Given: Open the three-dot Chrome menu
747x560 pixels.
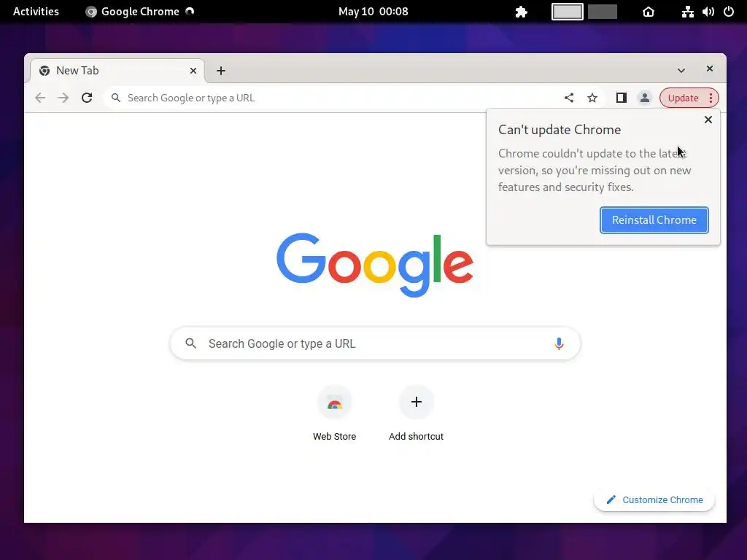Looking at the screenshot, I should [711, 98].
